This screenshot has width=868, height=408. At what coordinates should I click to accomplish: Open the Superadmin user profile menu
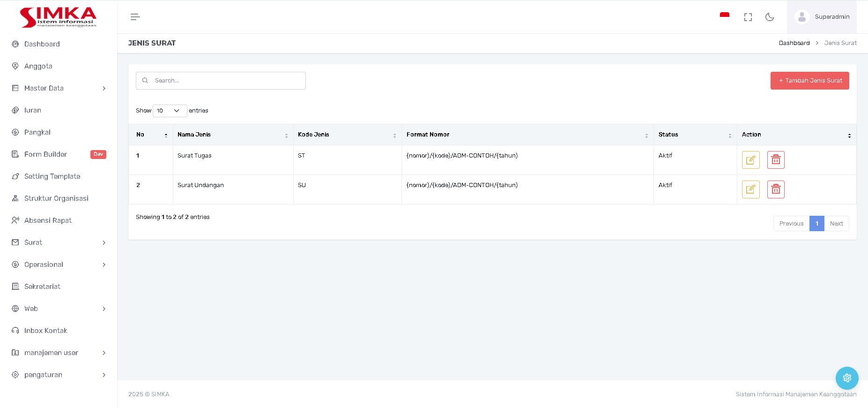click(822, 17)
